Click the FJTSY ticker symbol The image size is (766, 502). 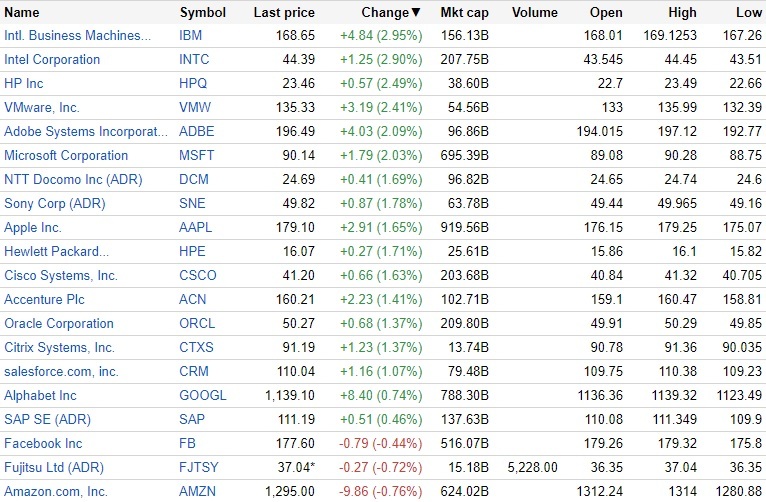pos(200,467)
